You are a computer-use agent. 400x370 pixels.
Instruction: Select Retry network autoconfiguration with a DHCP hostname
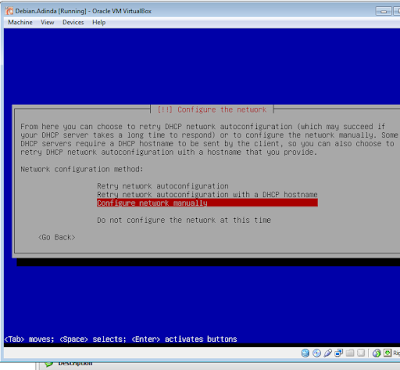click(207, 194)
